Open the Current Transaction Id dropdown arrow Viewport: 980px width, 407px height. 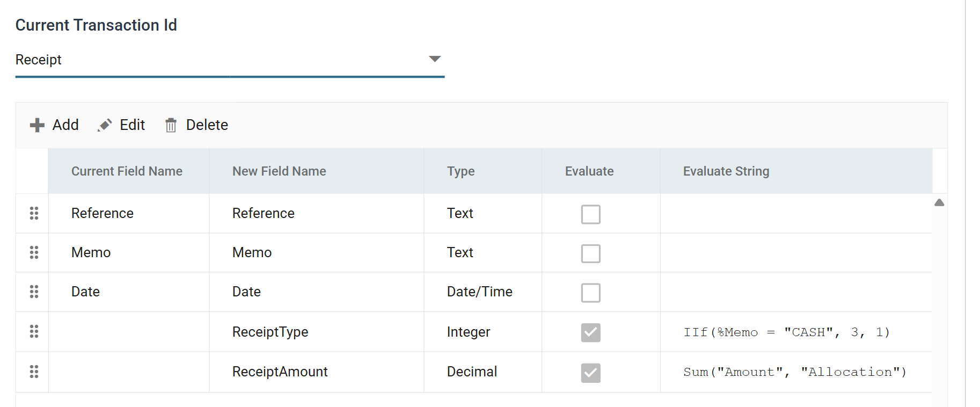click(x=435, y=59)
